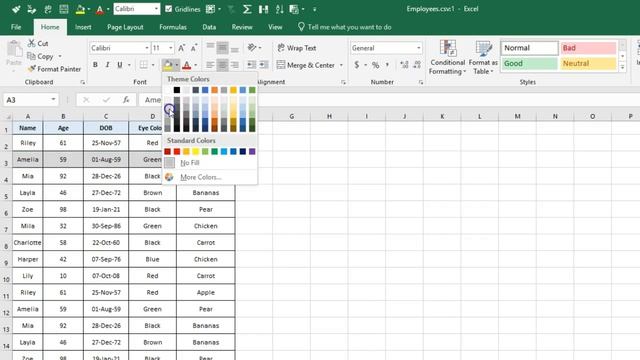Open the Borders icon in Font group
This screenshot has height=360, width=640.
coord(144,64)
